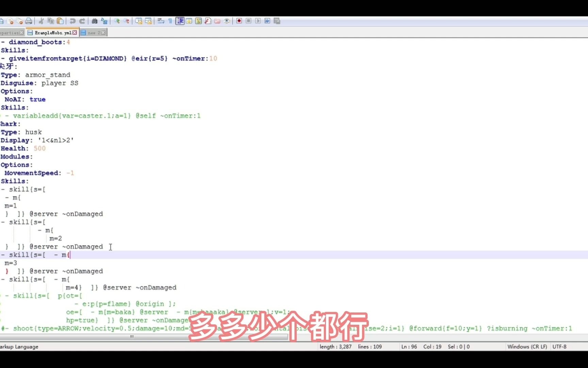Click the Paste clipboard icon

click(60, 21)
